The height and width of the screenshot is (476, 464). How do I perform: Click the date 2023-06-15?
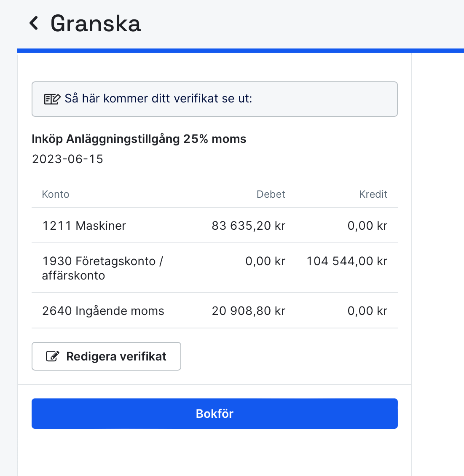67,159
